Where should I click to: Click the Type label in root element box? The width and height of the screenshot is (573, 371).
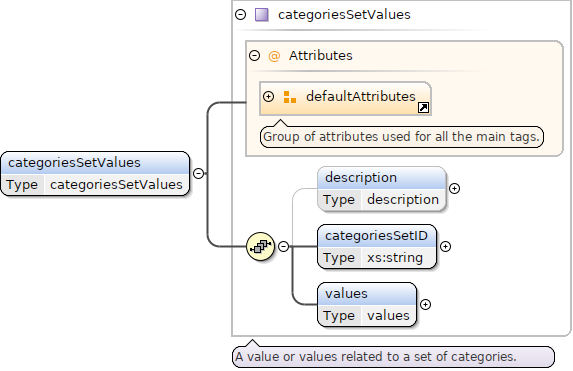tap(22, 185)
